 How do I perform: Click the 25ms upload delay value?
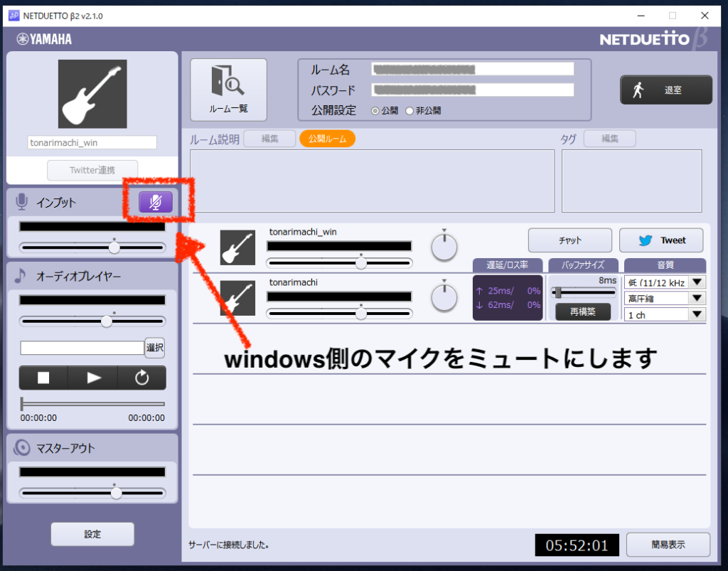tap(500, 291)
